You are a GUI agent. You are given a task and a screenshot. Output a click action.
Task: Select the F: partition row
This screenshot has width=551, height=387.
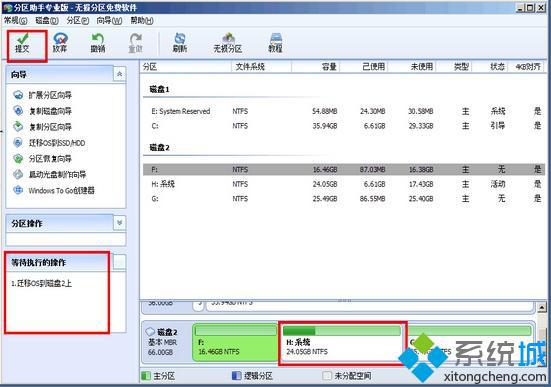point(344,169)
